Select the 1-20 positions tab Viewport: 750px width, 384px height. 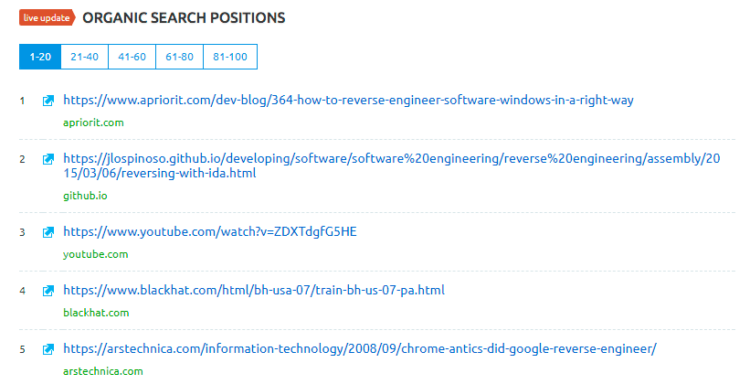click(40, 57)
